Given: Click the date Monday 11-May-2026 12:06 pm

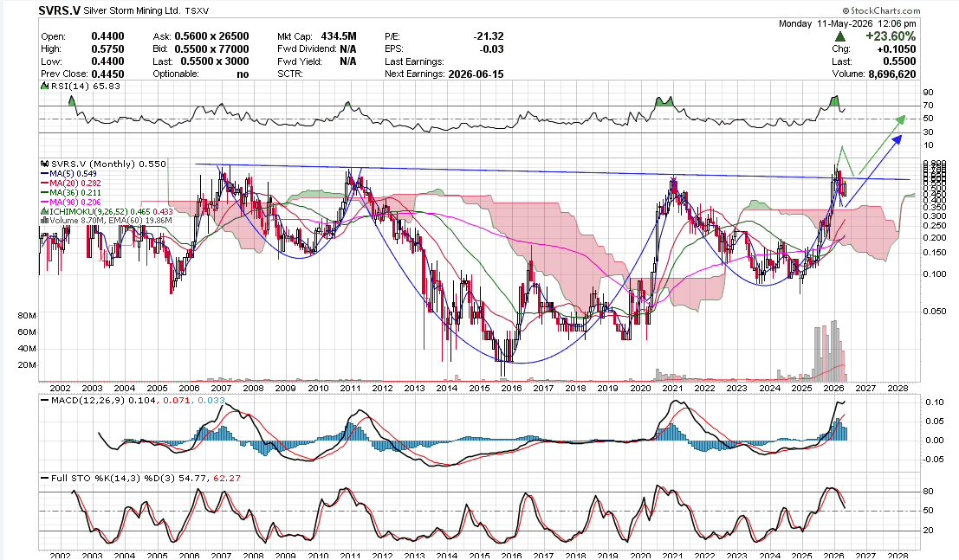Looking at the screenshot, I should pyautogui.click(x=847, y=24).
